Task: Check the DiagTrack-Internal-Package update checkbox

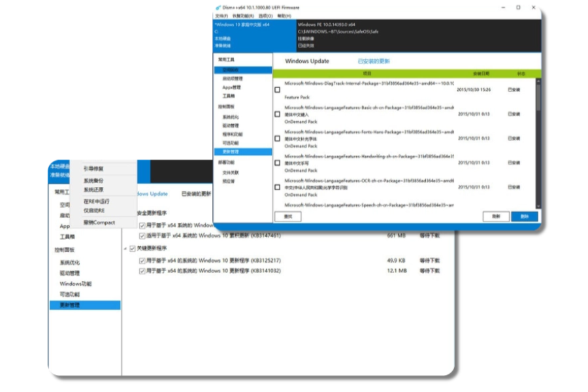Action: (x=278, y=90)
